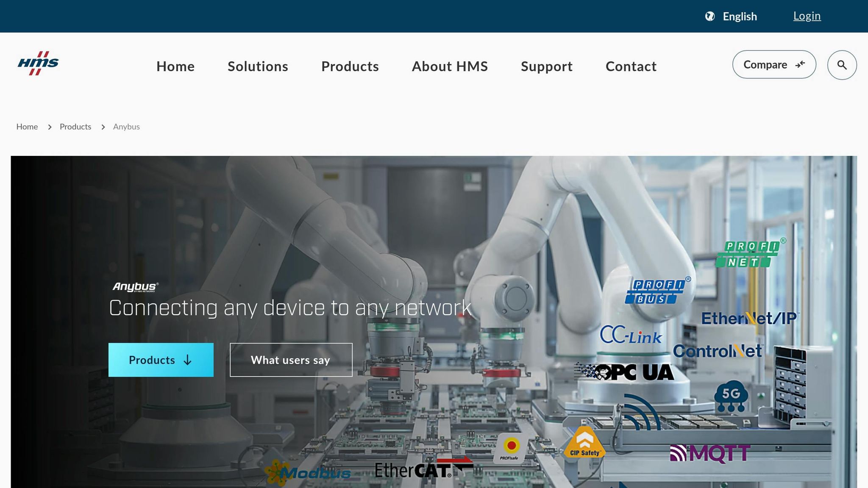Open search with the magnifier icon
The image size is (868, 488).
(842, 65)
